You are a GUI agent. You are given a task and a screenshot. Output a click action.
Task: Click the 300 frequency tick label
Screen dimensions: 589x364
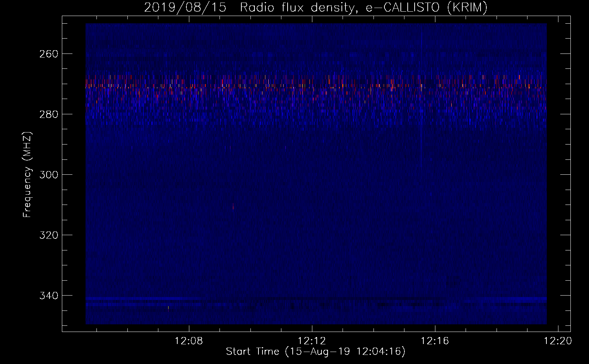click(x=48, y=175)
